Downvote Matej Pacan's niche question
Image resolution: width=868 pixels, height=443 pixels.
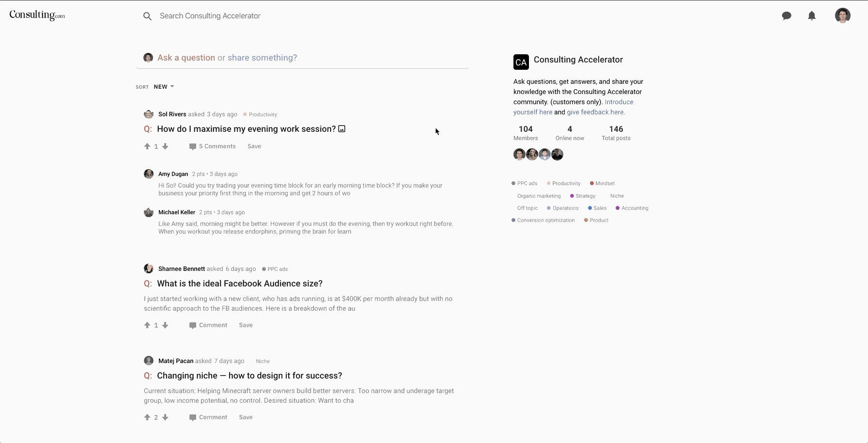point(165,417)
